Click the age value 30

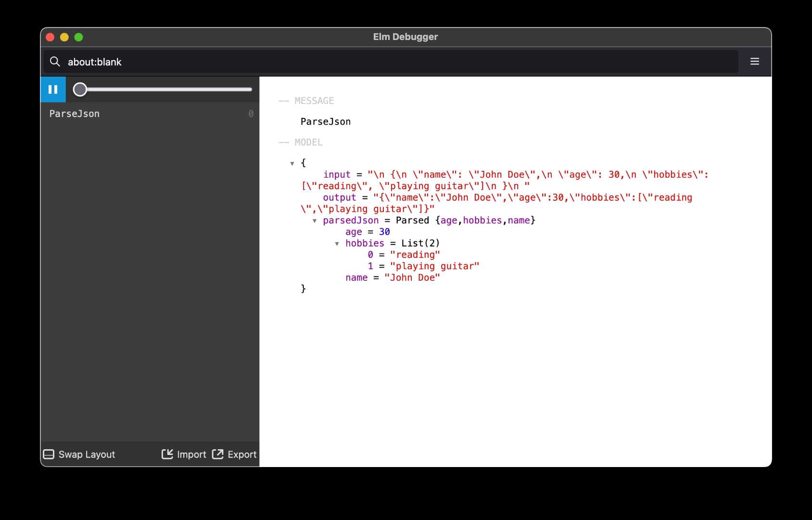coord(384,232)
